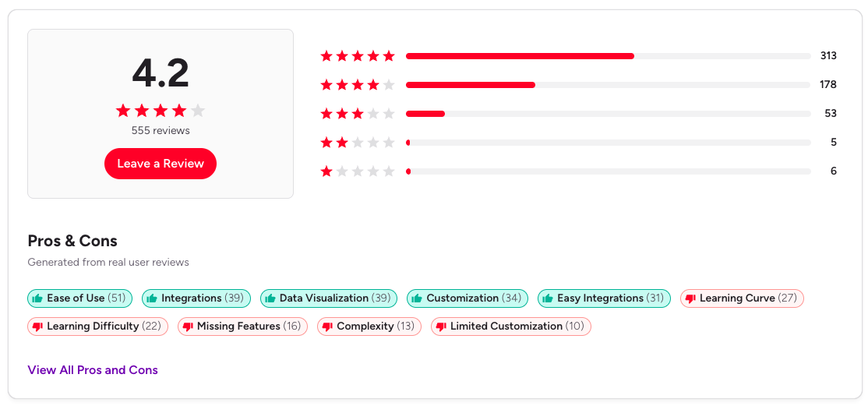
Task: Select the Complexity con tag
Action: [369, 327]
